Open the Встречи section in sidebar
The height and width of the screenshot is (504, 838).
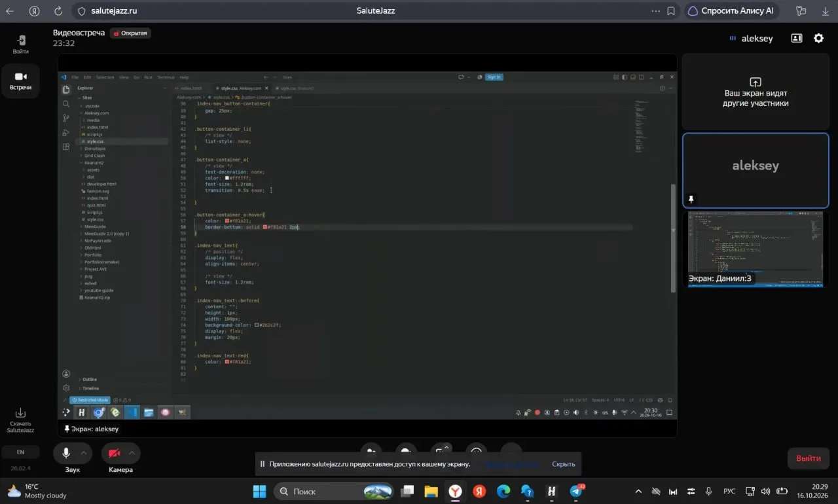click(20, 81)
